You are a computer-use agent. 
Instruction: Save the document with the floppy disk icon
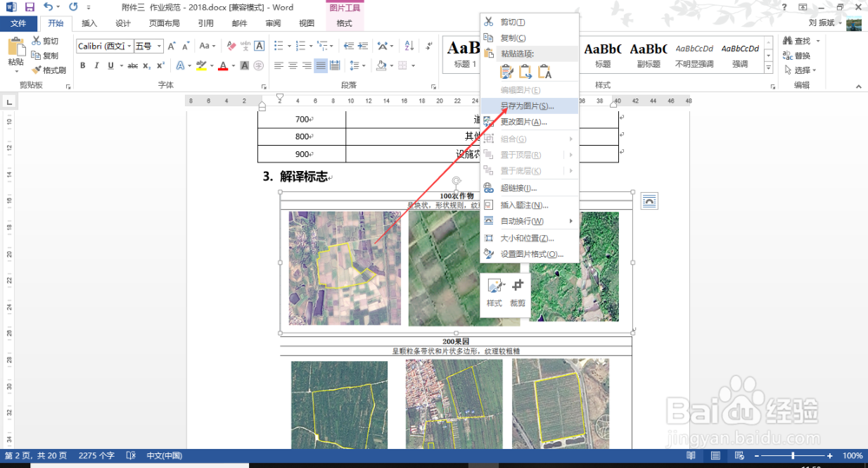click(x=30, y=7)
